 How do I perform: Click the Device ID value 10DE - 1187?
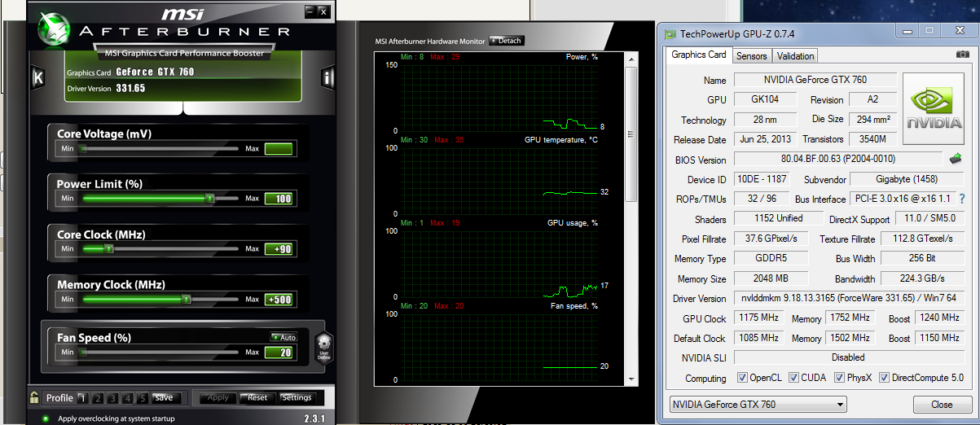tap(762, 179)
